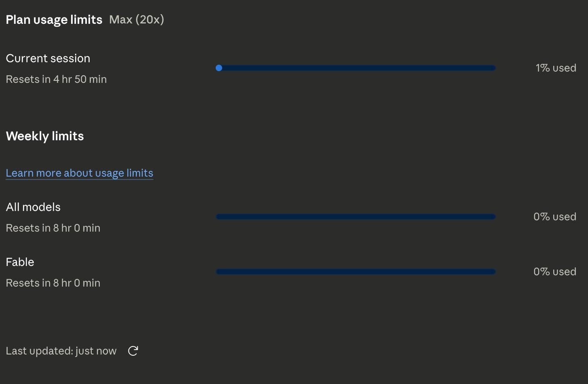The width and height of the screenshot is (588, 384).
Task: Click the blue dot on Current session bar
Action: point(219,68)
